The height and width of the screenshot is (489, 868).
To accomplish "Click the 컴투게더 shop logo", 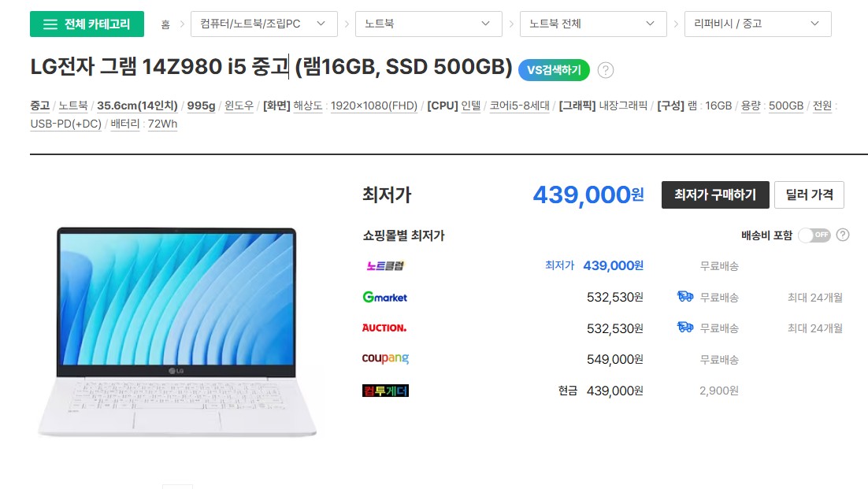I will tap(385, 391).
